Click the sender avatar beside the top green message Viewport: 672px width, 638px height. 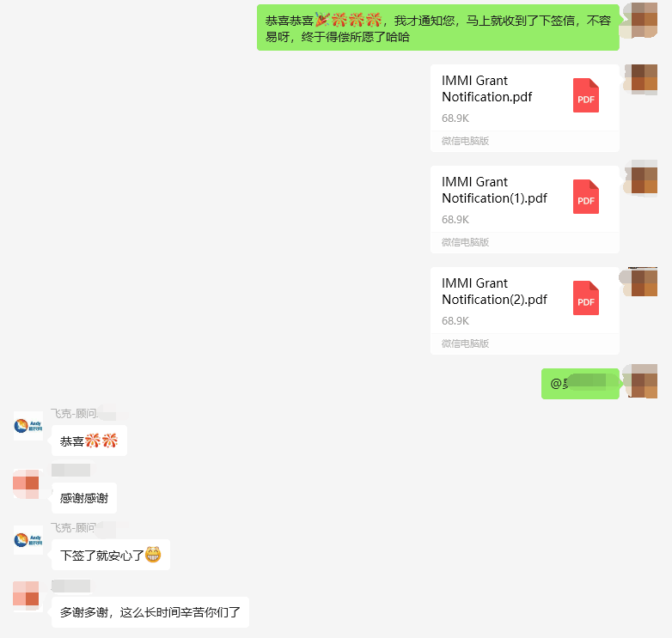[x=640, y=21]
